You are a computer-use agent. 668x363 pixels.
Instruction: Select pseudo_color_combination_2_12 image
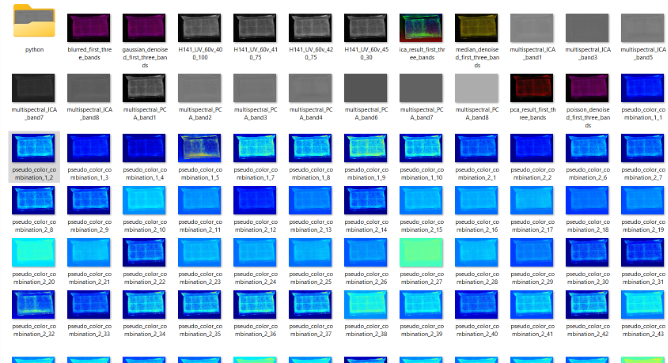click(255, 200)
